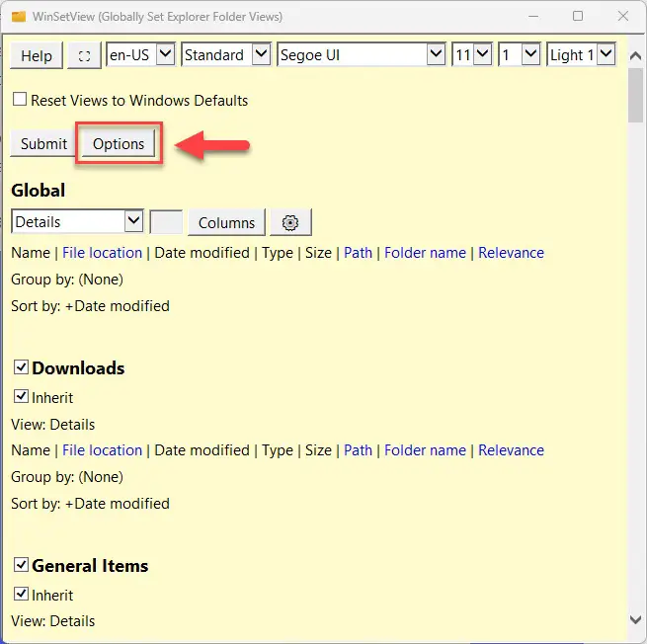Click the vertical scrollbar up arrow
The height and width of the screenshot is (644, 647).
(635, 55)
